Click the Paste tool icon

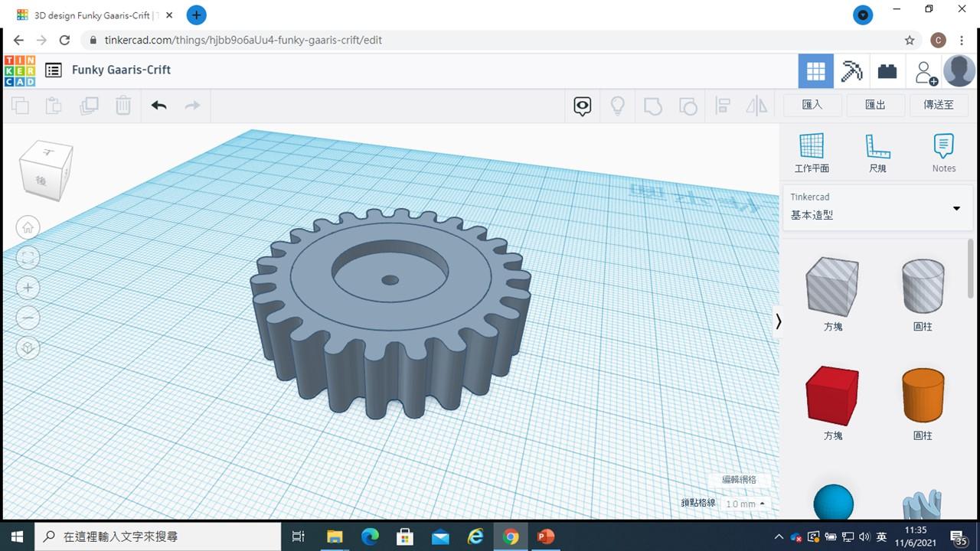pyautogui.click(x=54, y=106)
